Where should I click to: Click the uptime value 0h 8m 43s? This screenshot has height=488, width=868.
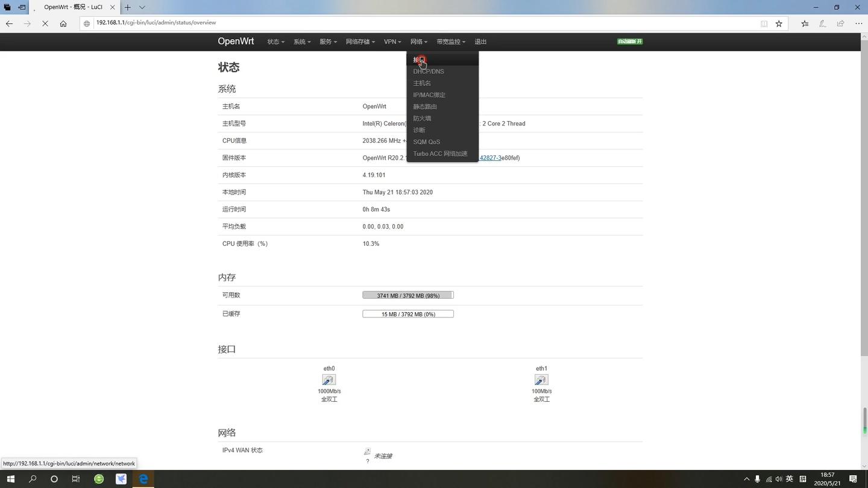coord(376,210)
